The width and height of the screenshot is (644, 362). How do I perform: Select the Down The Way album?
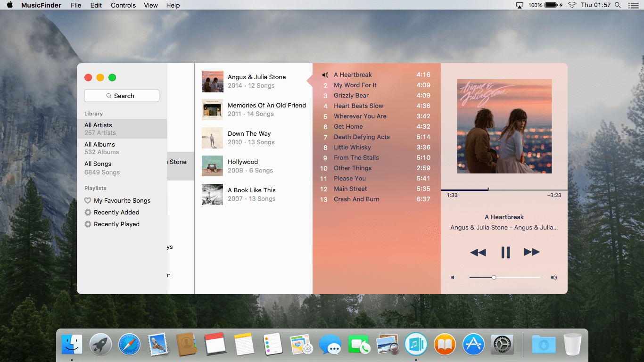tap(254, 138)
